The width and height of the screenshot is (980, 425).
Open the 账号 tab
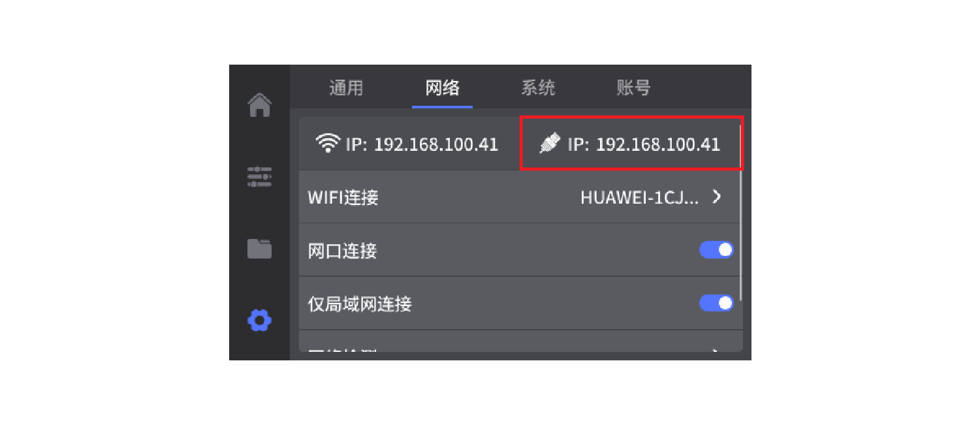(x=631, y=87)
